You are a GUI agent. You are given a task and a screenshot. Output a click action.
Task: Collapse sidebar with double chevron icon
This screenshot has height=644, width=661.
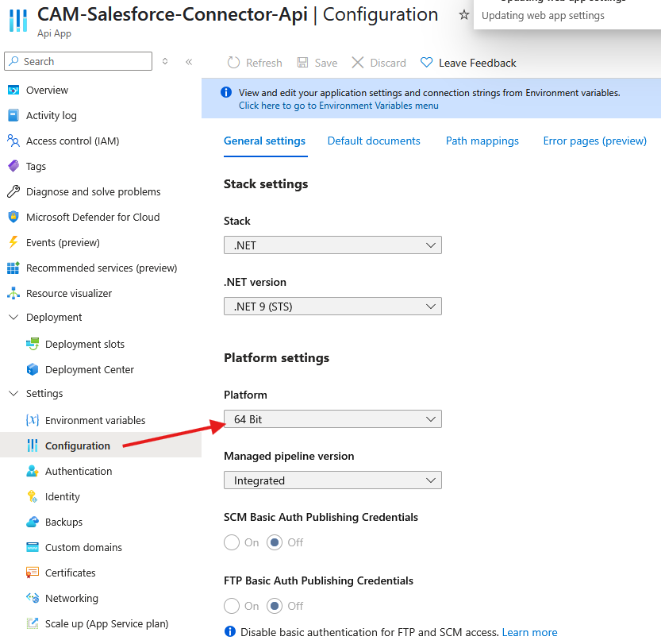pyautogui.click(x=189, y=61)
